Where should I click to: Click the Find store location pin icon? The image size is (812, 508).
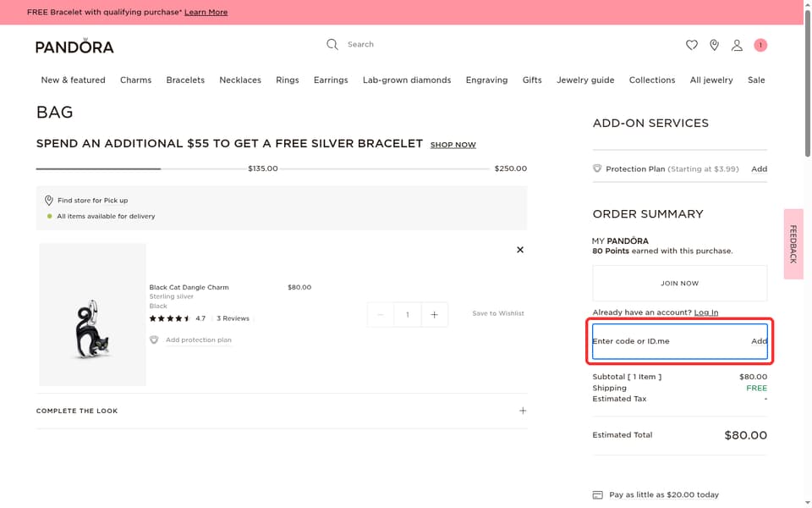coord(49,200)
